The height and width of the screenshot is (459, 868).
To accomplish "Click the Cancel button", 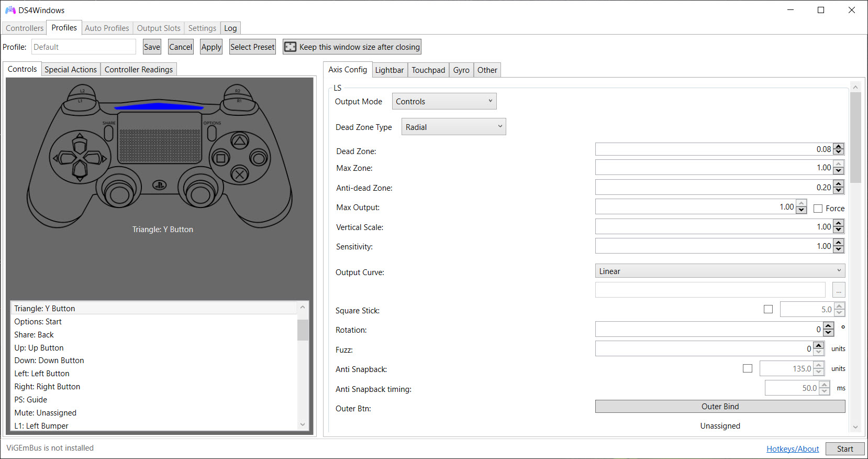I will tap(181, 47).
